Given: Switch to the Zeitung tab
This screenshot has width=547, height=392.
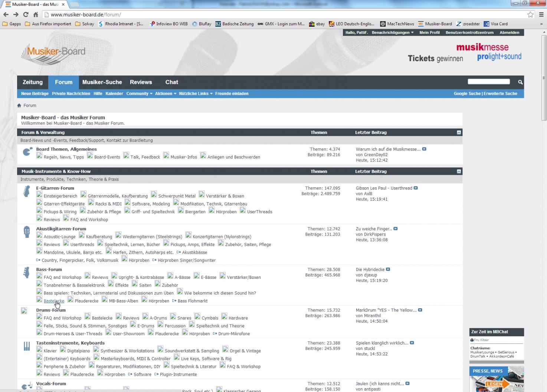Looking at the screenshot, I should click(x=33, y=82).
